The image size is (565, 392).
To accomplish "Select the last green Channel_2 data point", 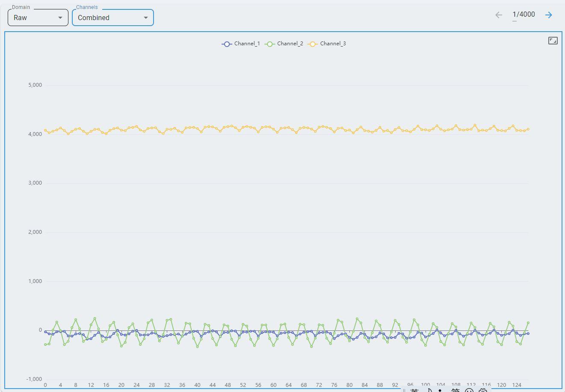I will click(x=528, y=323).
